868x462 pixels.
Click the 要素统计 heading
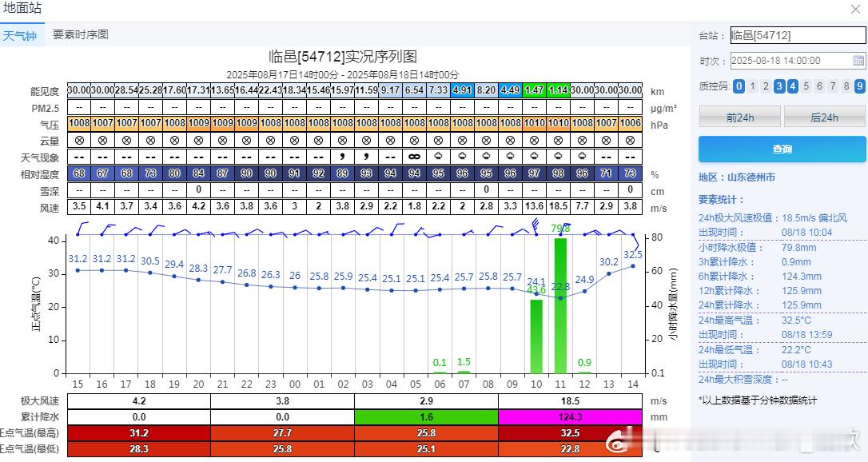721,200
